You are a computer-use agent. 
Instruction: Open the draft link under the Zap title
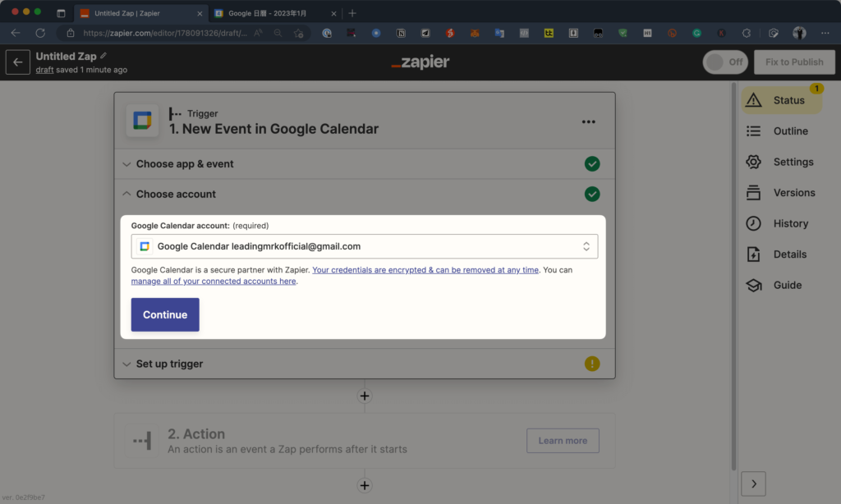click(x=44, y=70)
